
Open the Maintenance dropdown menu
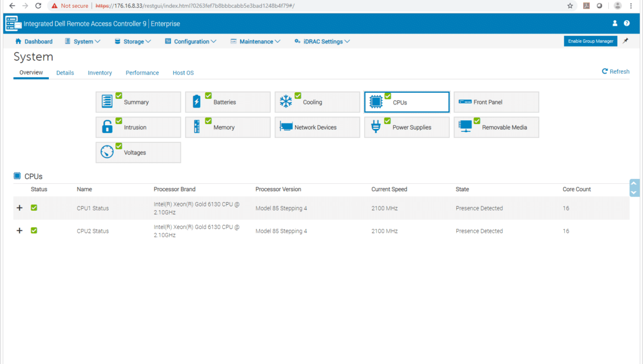[x=256, y=41]
